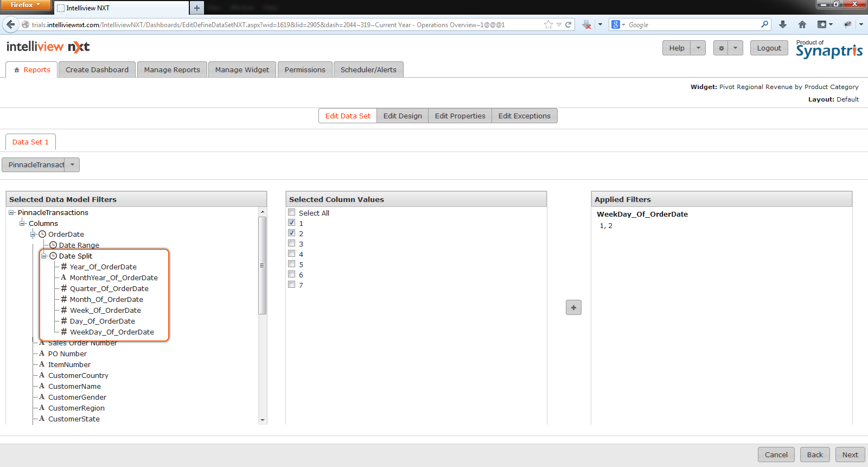Open the Help dropdown arrow
Image resolution: width=868 pixels, height=467 pixels.
(x=698, y=48)
